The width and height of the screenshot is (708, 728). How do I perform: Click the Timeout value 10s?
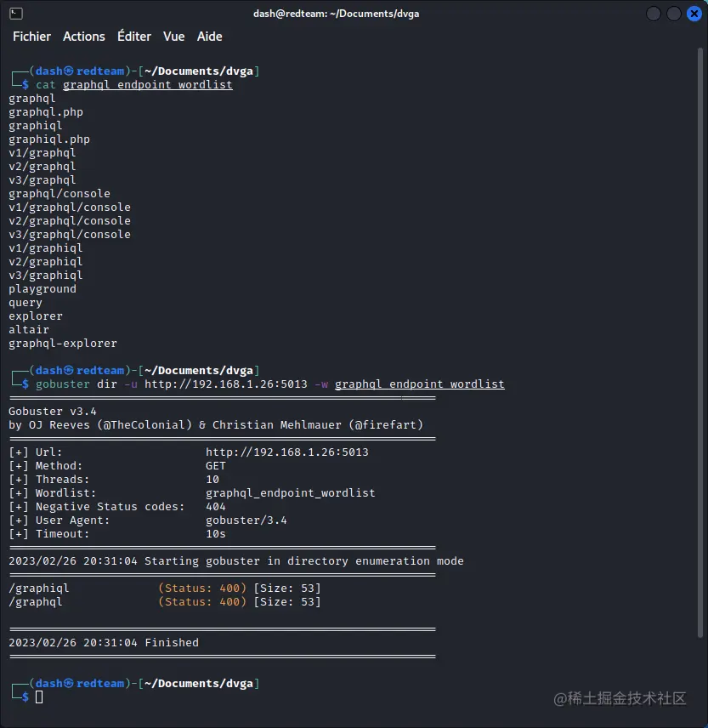pos(216,534)
